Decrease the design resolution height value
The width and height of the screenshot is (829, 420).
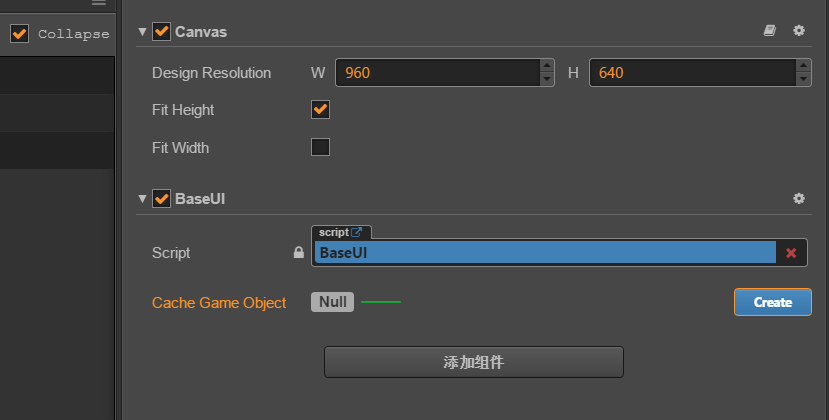click(803, 79)
